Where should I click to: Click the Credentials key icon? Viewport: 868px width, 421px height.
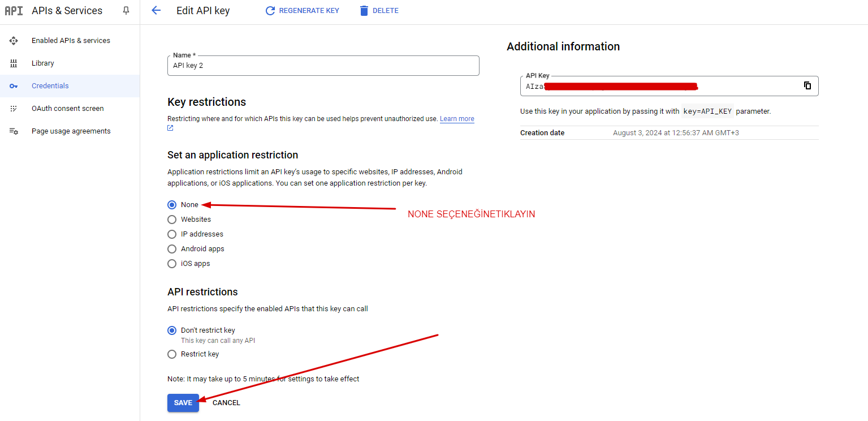pos(14,86)
